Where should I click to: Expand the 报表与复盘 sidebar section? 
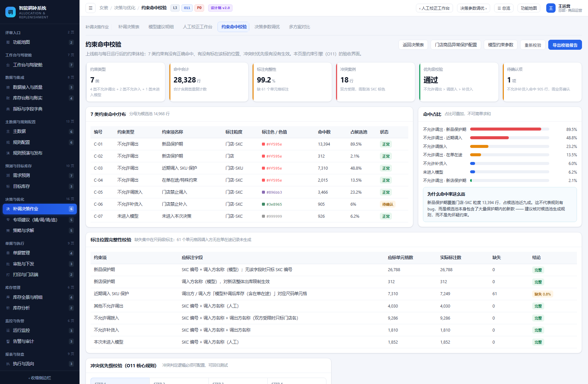click(40, 354)
